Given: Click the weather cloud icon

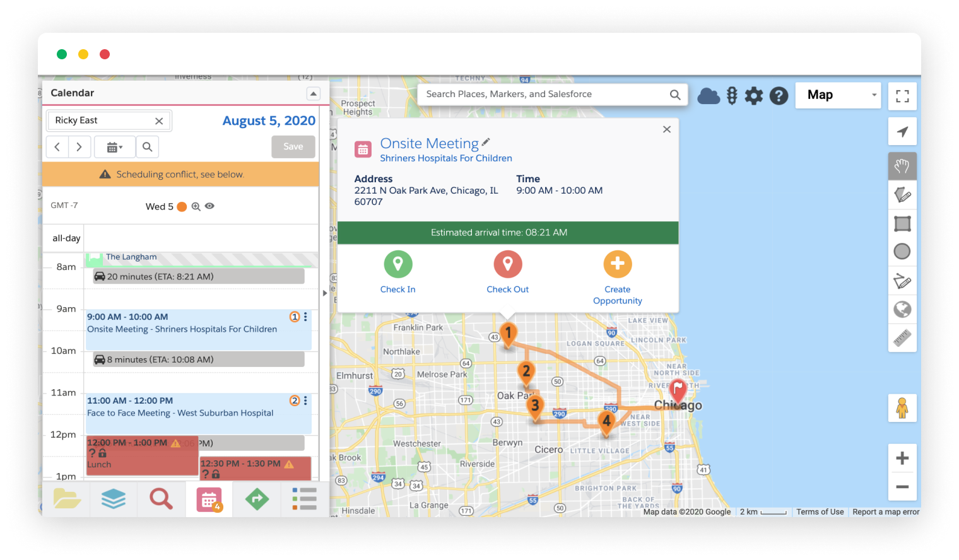Looking at the screenshot, I should [709, 96].
